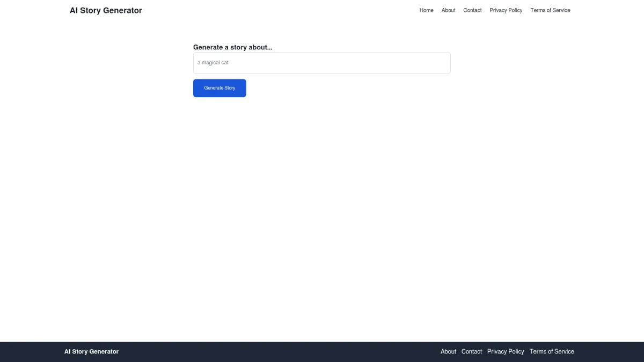
Task: Open the About link in the footer
Action: click(x=448, y=352)
